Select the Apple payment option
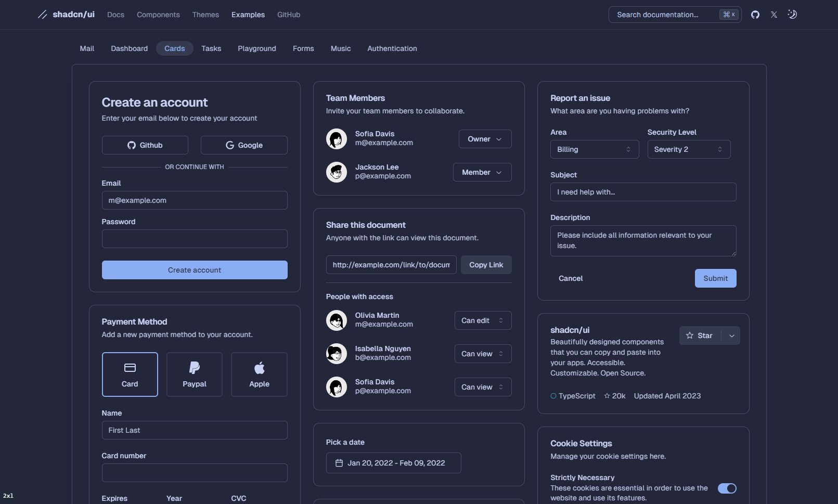 [x=259, y=374]
